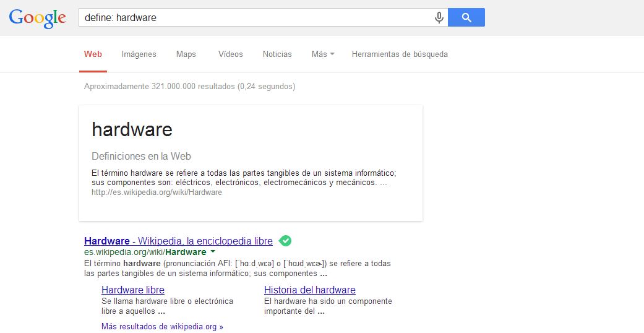Click the snippet 'Se llama hardware libre o electrónica'

coord(167,306)
